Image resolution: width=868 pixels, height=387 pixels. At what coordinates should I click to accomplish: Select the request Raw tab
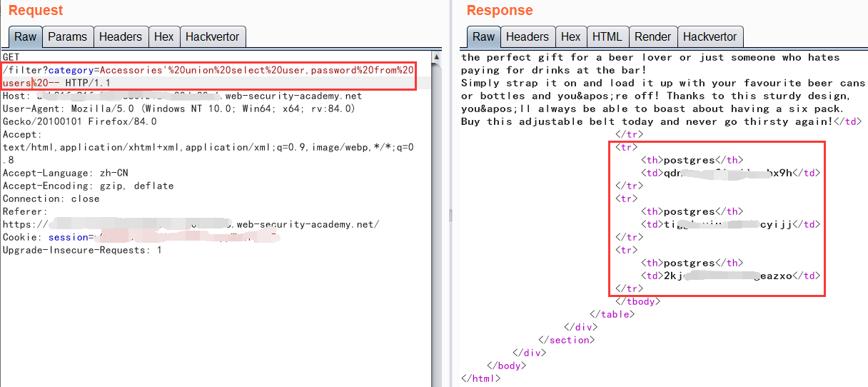25,37
